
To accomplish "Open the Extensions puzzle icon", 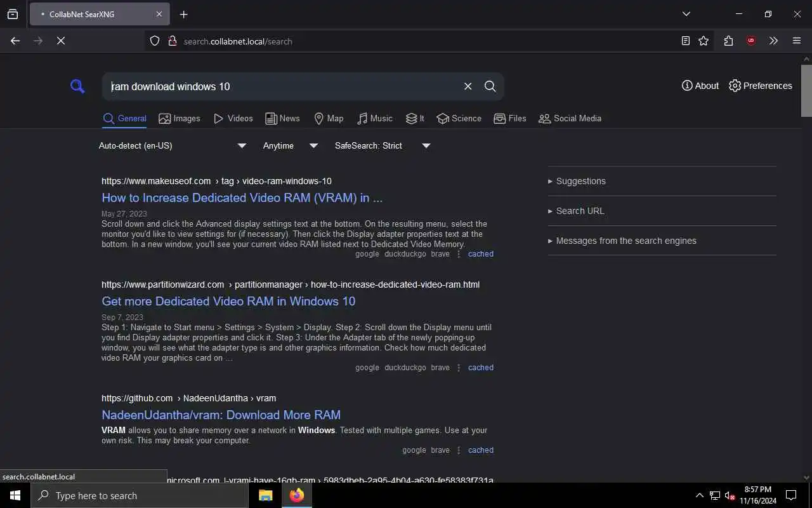I will tap(728, 41).
